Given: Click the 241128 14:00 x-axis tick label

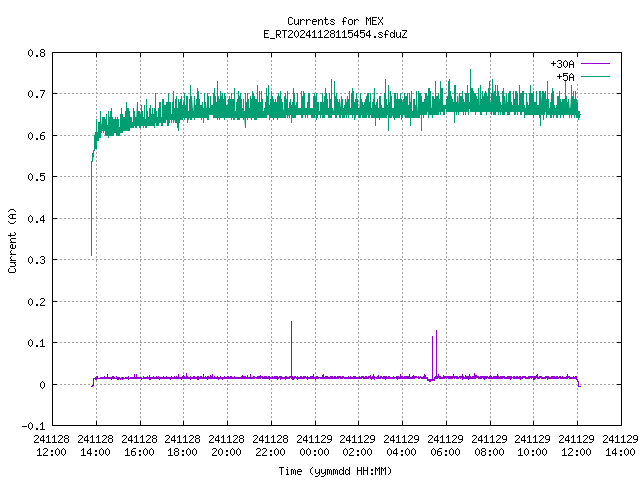Looking at the screenshot, I should click(96, 445).
